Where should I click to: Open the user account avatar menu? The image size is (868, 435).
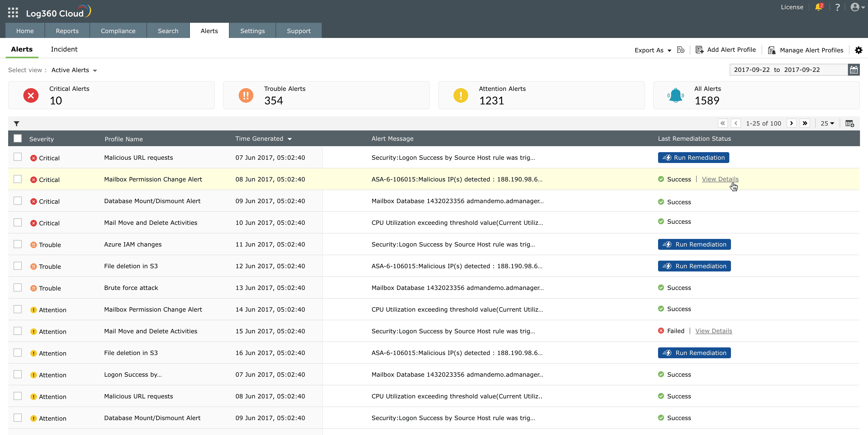857,7
